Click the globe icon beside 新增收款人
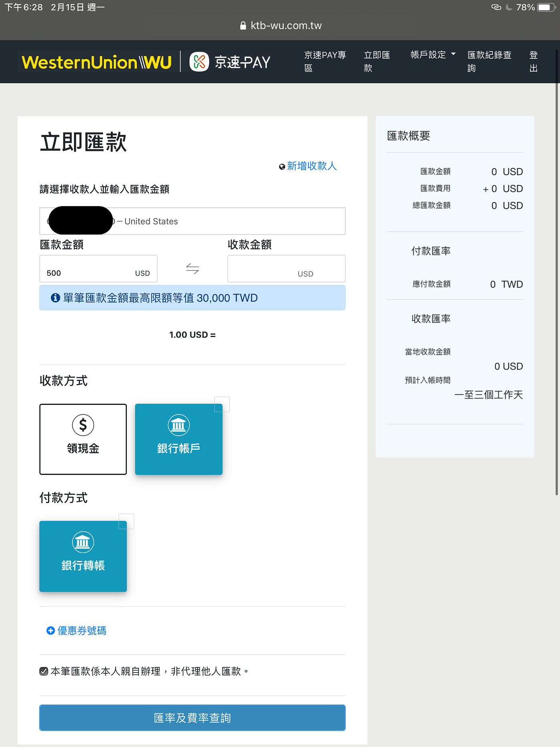This screenshot has height=747, width=560. pyautogui.click(x=282, y=166)
